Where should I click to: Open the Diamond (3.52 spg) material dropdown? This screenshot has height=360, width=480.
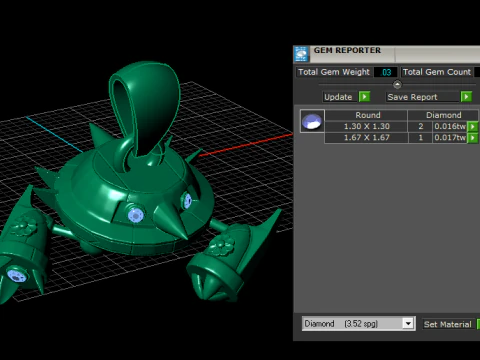(408, 323)
